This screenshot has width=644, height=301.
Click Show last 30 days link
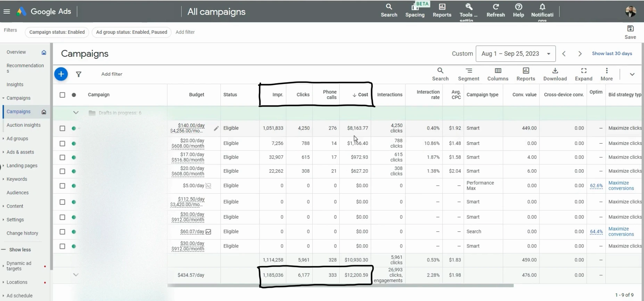point(612,54)
